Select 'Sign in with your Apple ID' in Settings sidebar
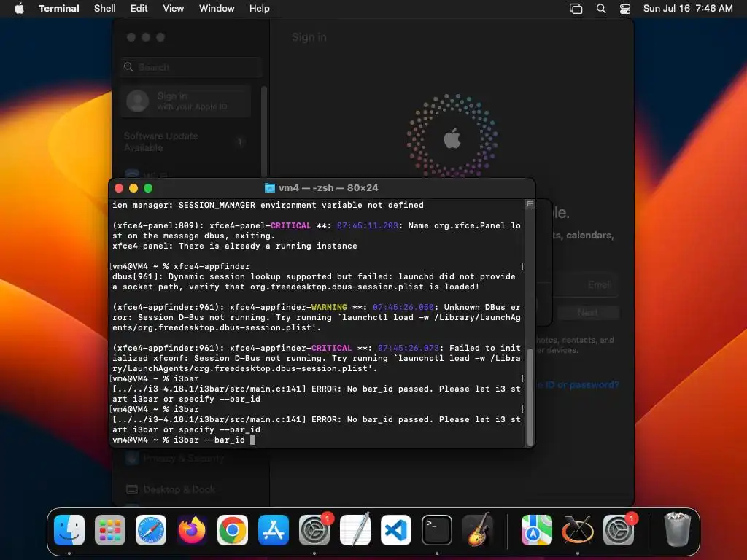 185,101
